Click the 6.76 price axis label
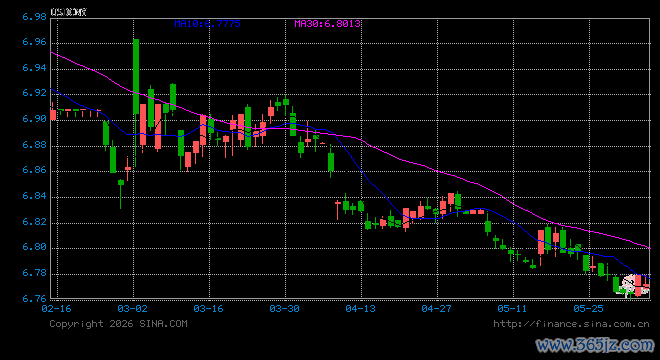Image resolution: width=660 pixels, height=360 pixels. [x=35, y=299]
